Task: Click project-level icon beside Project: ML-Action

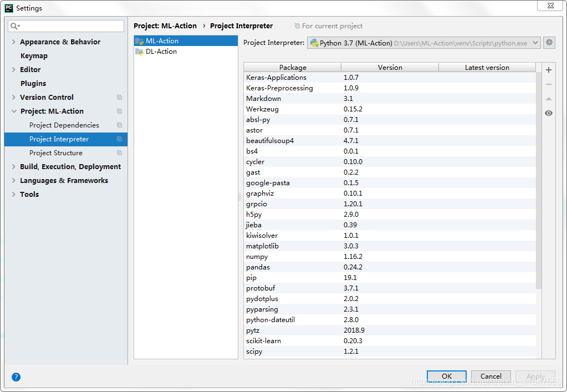Action: (119, 111)
